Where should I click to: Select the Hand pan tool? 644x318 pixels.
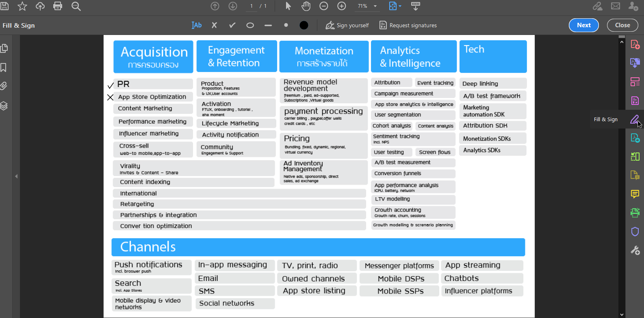pyautogui.click(x=306, y=6)
